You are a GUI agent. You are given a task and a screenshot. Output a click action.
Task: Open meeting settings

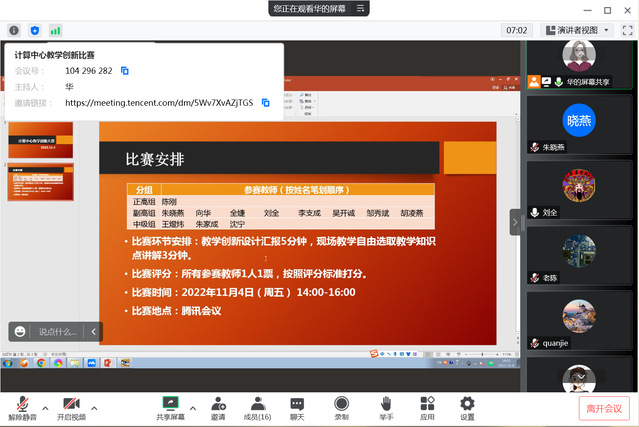point(467,405)
